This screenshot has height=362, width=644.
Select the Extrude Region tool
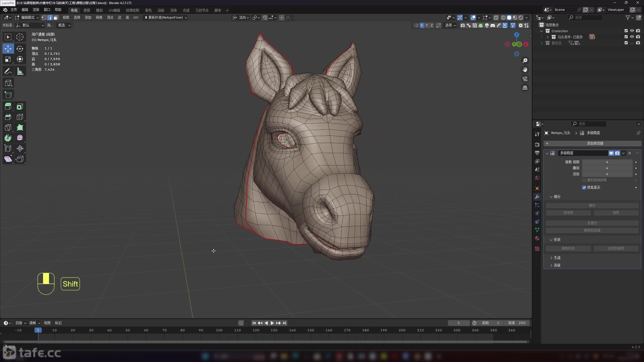(8, 107)
